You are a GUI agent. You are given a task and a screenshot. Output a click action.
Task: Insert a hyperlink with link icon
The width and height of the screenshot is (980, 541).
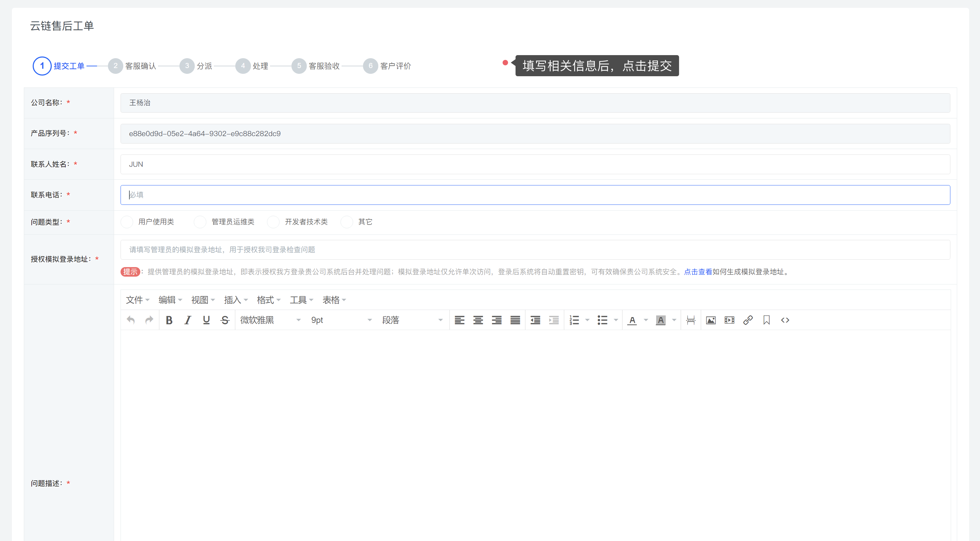(748, 320)
